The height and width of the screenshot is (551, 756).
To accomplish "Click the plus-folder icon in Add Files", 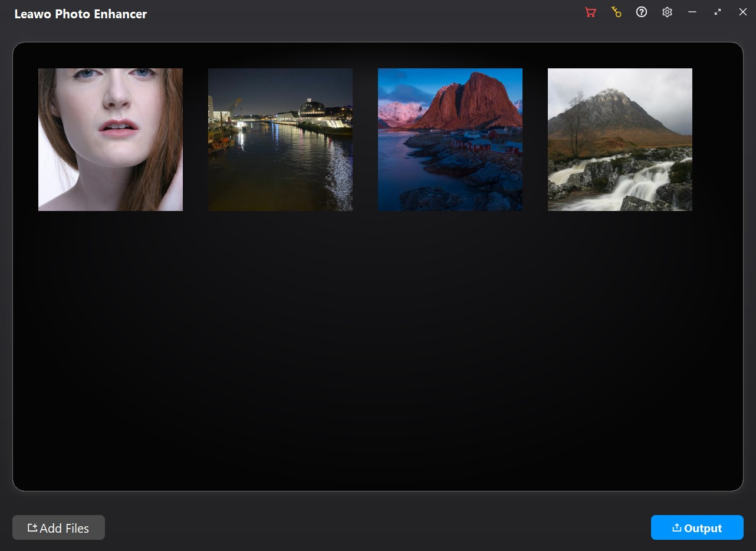I will (32, 527).
